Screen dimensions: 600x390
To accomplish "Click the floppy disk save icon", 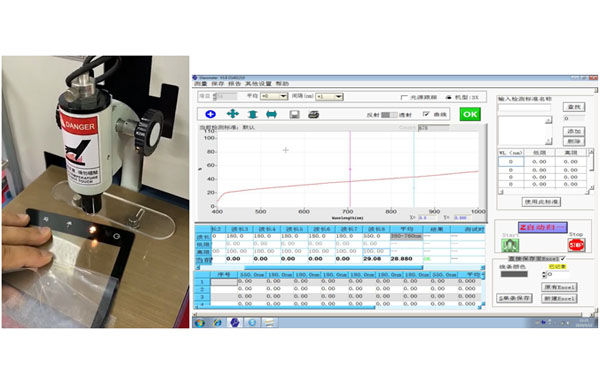I will (x=294, y=114).
